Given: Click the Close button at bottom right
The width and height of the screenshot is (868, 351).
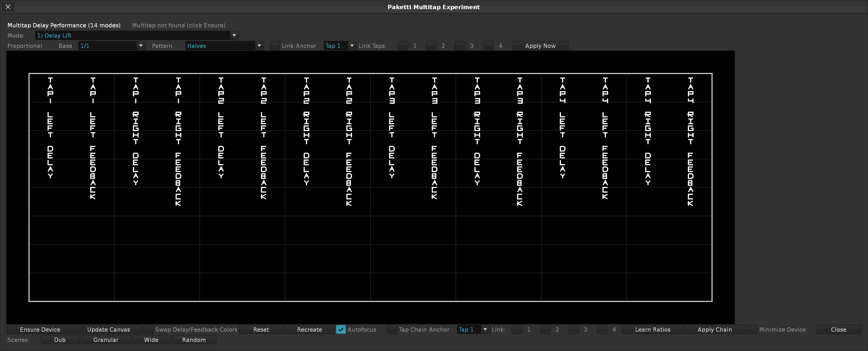Looking at the screenshot, I should pyautogui.click(x=838, y=329).
